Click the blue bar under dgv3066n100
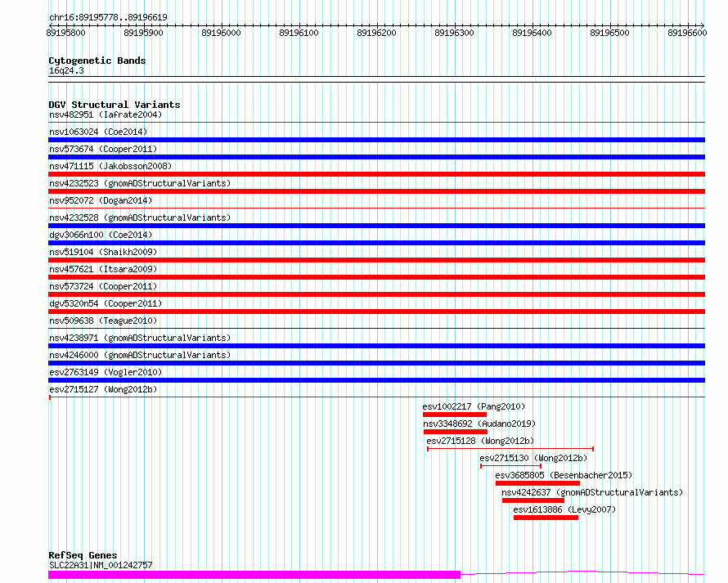 click(x=376, y=243)
